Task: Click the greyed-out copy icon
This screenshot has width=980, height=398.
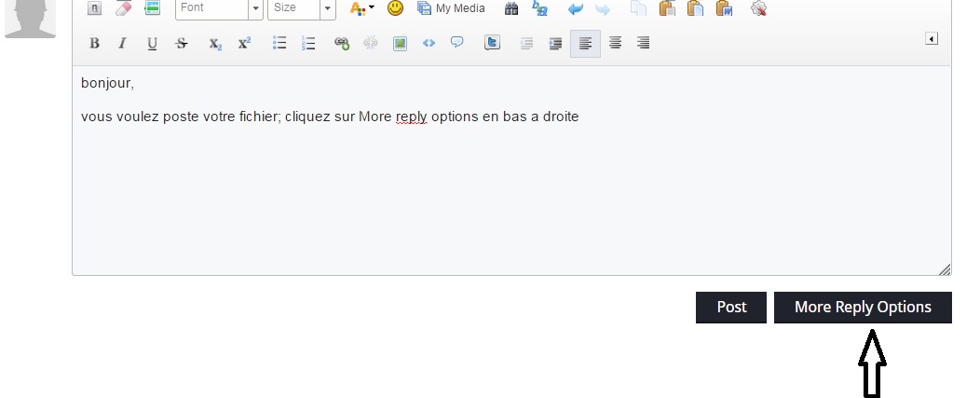Action: pos(638,8)
